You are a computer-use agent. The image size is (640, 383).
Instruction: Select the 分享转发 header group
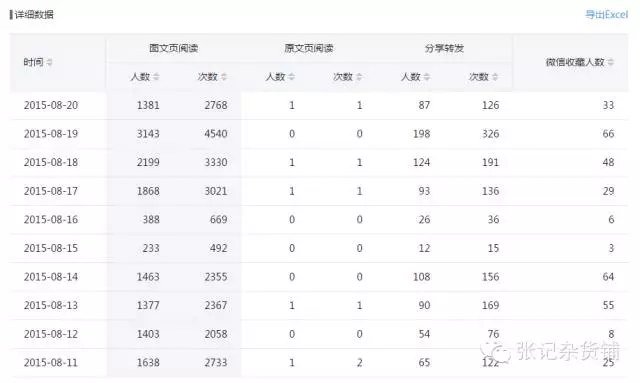tap(444, 48)
